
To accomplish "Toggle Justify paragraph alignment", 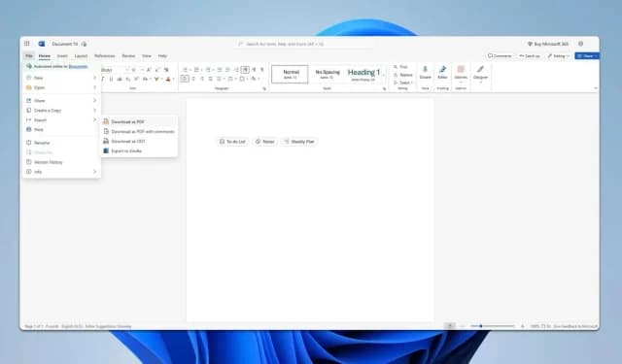I will pyautogui.click(x=210, y=79).
